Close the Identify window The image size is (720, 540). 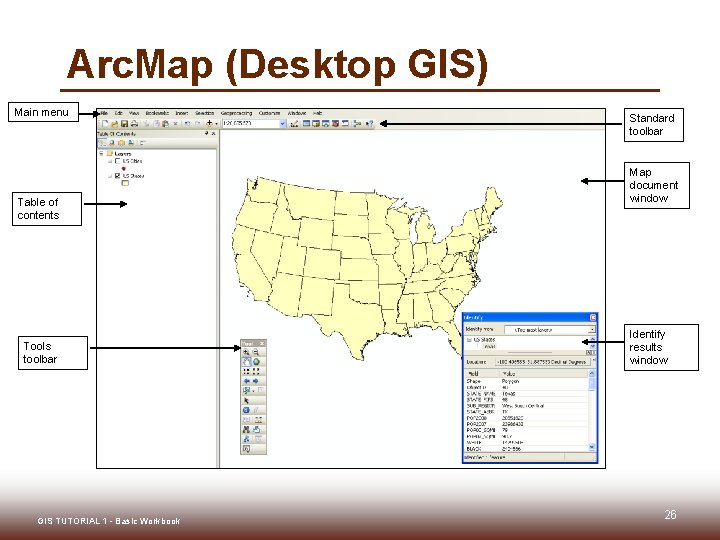[593, 317]
